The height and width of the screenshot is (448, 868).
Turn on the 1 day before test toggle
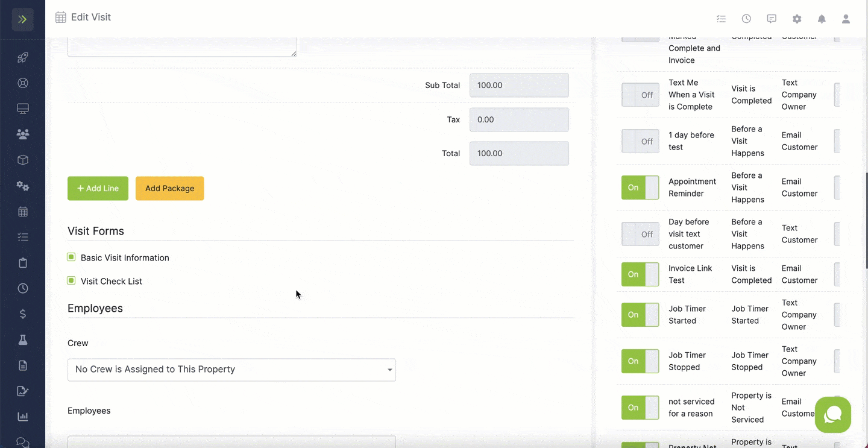[640, 141]
